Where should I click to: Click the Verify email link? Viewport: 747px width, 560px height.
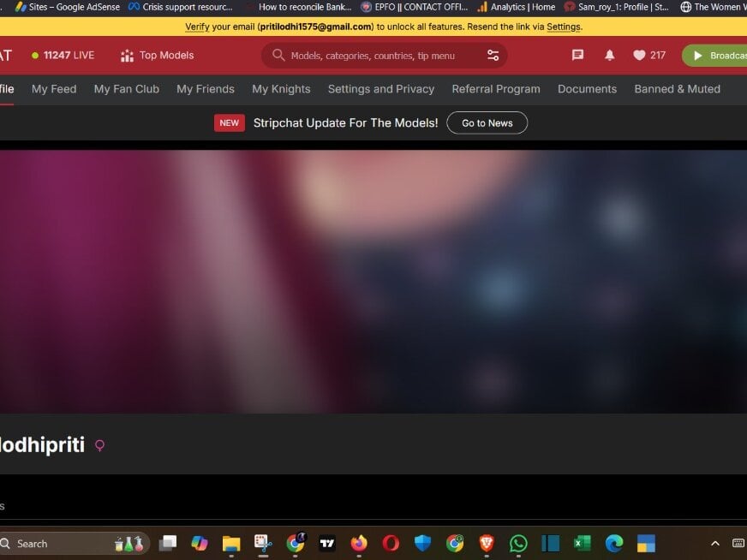pyautogui.click(x=197, y=27)
